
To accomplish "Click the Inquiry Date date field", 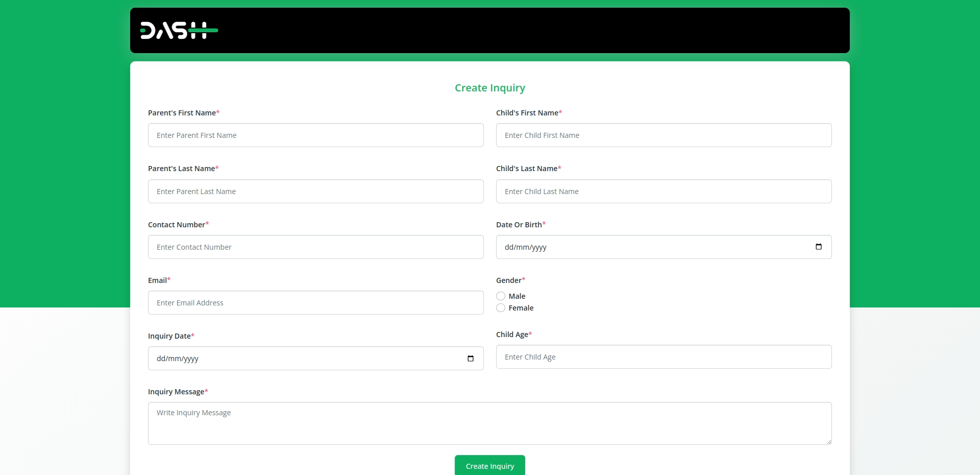I will [306, 359].
